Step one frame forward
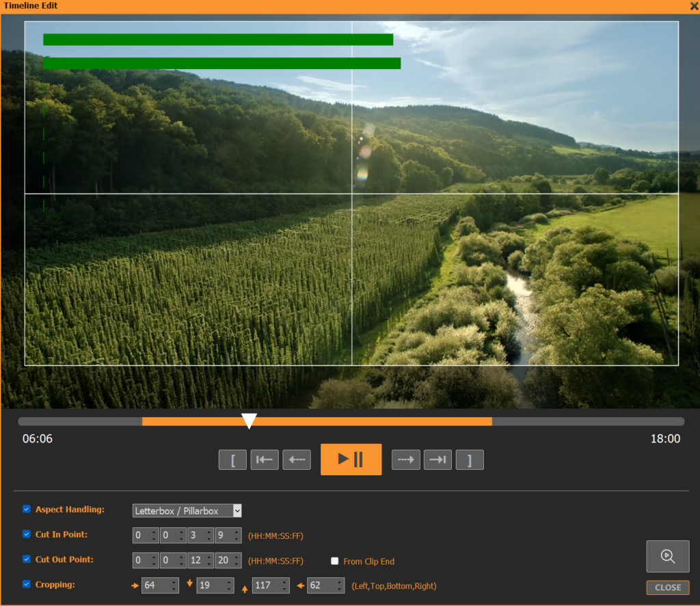This screenshot has height=606, width=700. [406, 460]
